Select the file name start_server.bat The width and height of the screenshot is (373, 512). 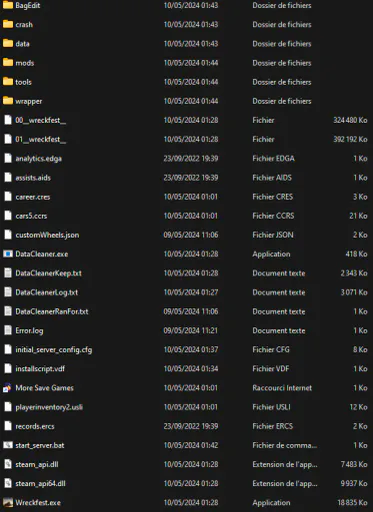(40, 445)
